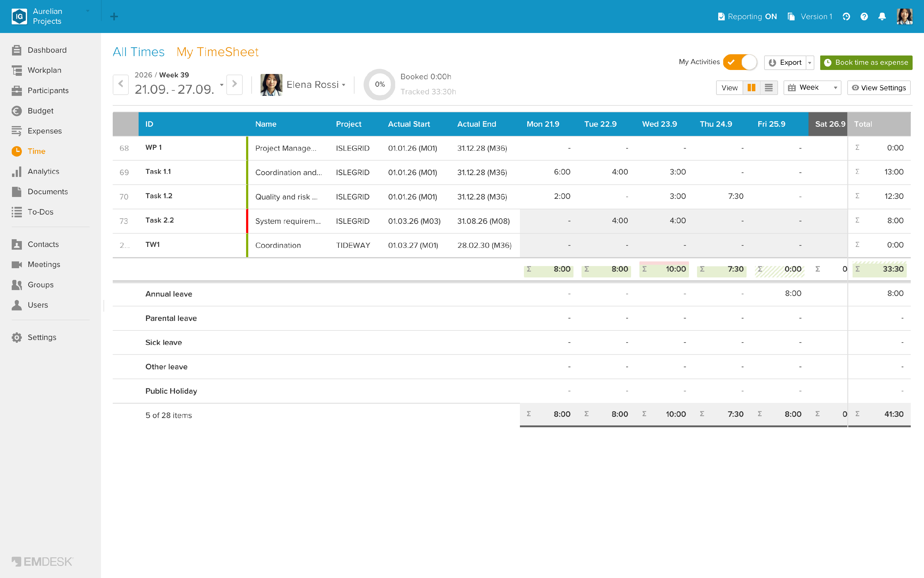Click the plus icon in top bar
The image size is (924, 578).
pos(114,16)
